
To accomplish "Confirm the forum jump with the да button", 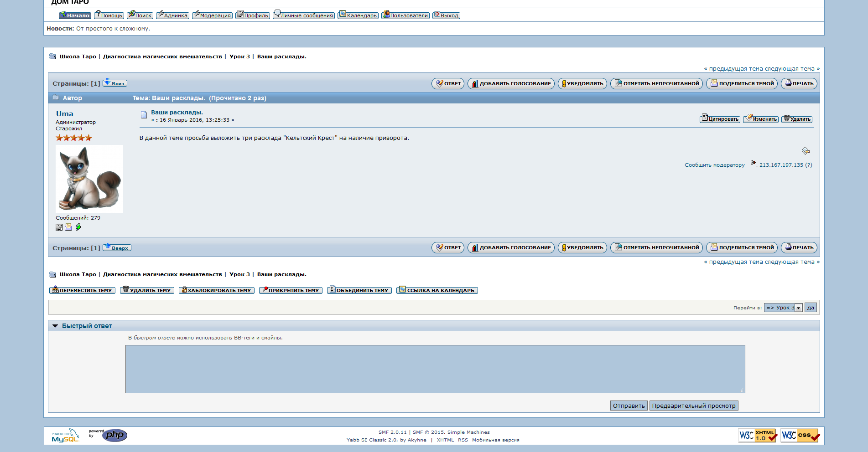I will click(x=811, y=308).
